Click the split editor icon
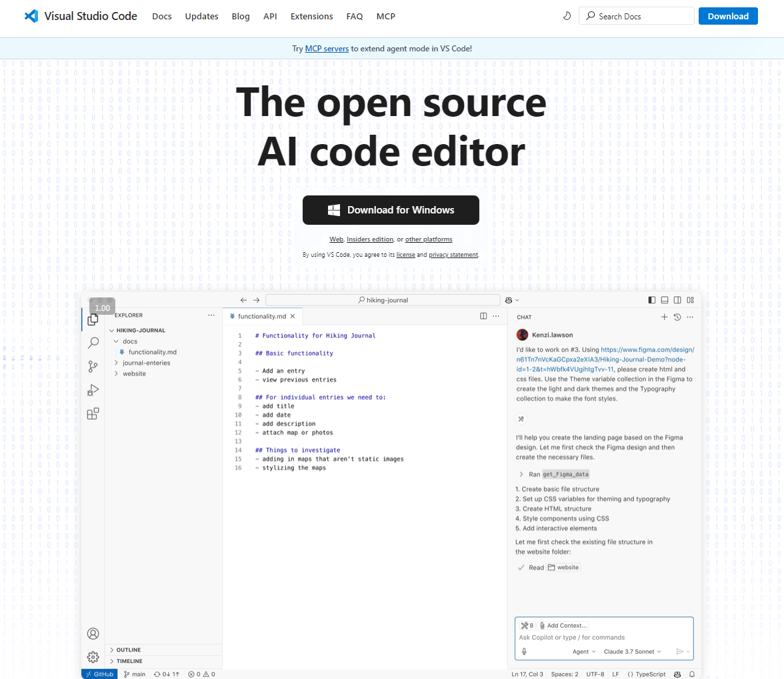The height and width of the screenshot is (679, 784). point(483,316)
